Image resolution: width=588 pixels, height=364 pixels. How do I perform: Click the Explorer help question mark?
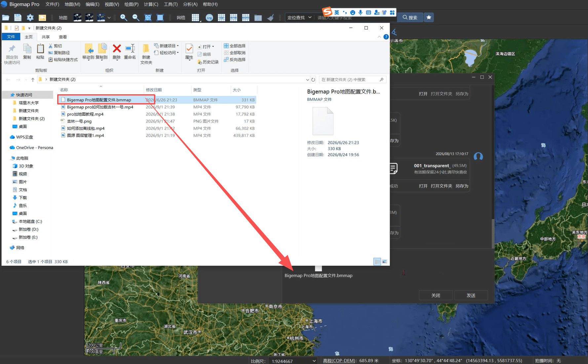pyautogui.click(x=386, y=37)
